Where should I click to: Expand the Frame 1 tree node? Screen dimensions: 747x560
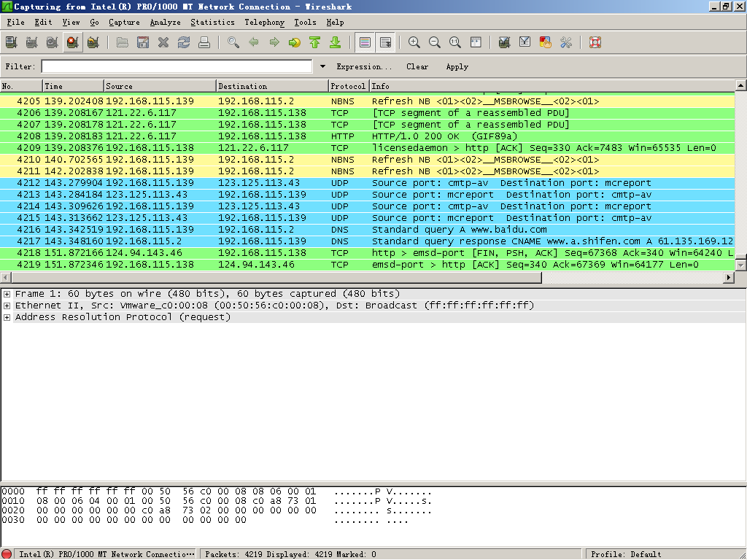(x=7, y=294)
